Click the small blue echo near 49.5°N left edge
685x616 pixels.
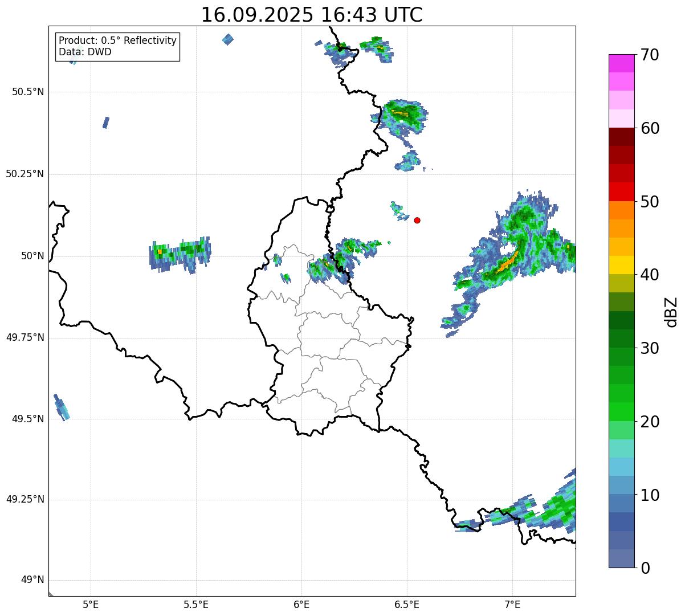click(61, 407)
